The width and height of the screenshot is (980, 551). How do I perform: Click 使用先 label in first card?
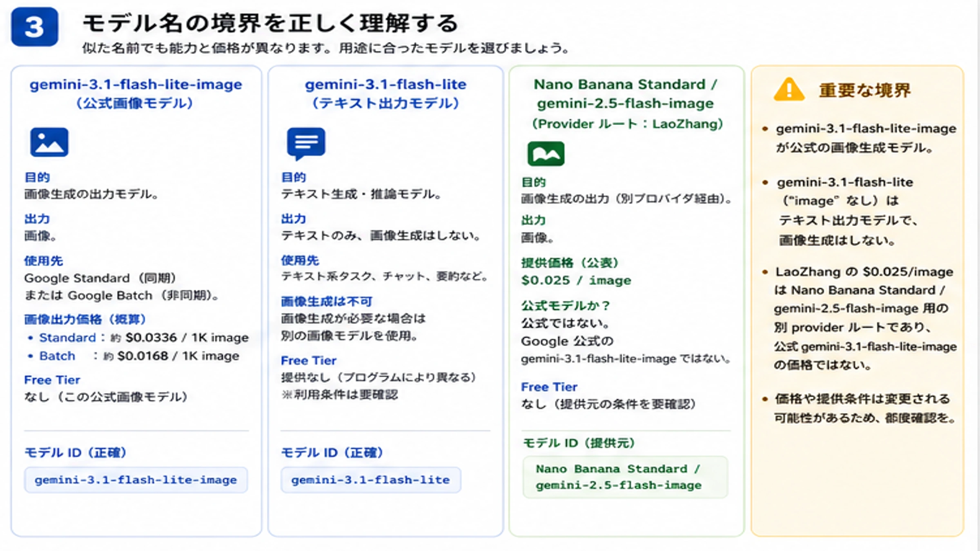(x=44, y=261)
